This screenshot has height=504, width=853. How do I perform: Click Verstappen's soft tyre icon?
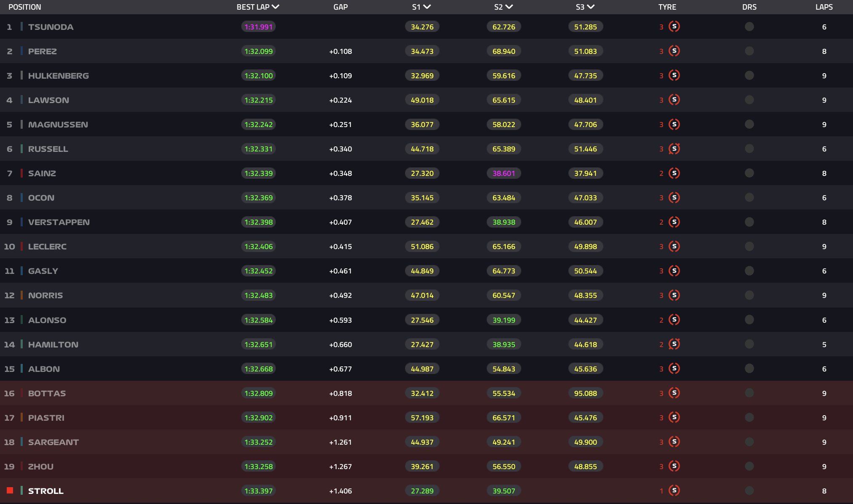tap(674, 222)
